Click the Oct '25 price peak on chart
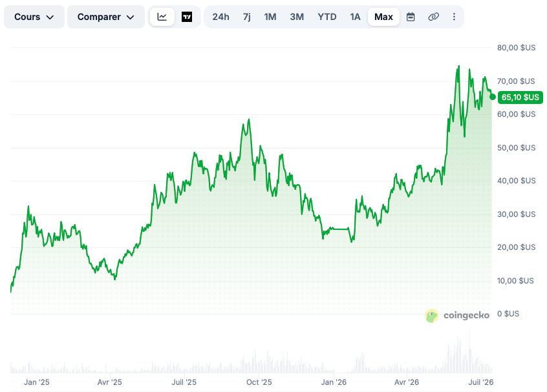The width and height of the screenshot is (547, 392). pos(249,119)
